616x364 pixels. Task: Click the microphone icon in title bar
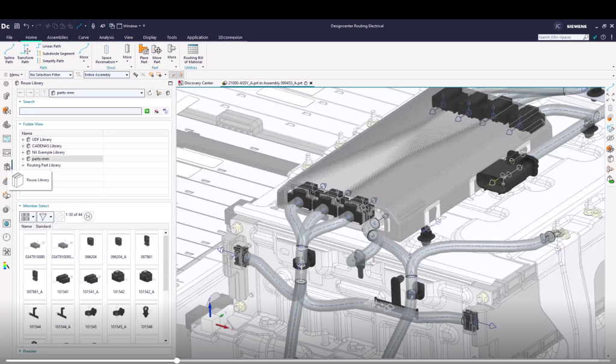[93, 26]
